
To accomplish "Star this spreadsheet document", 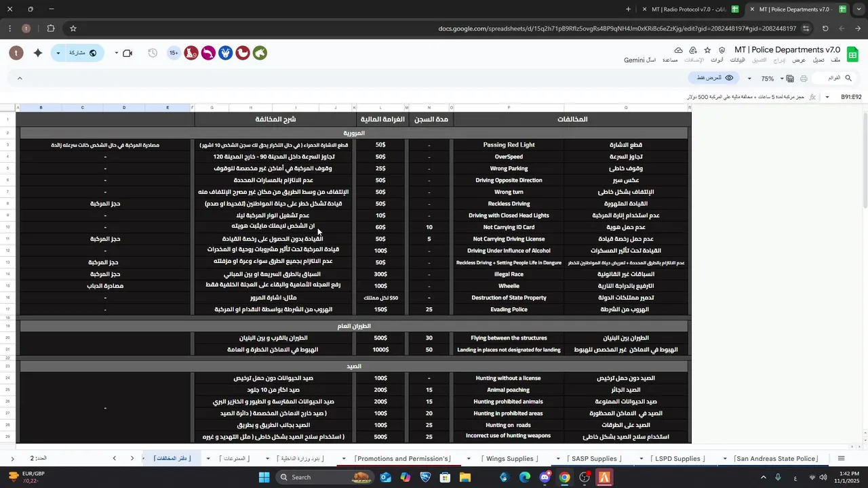I will click(707, 50).
